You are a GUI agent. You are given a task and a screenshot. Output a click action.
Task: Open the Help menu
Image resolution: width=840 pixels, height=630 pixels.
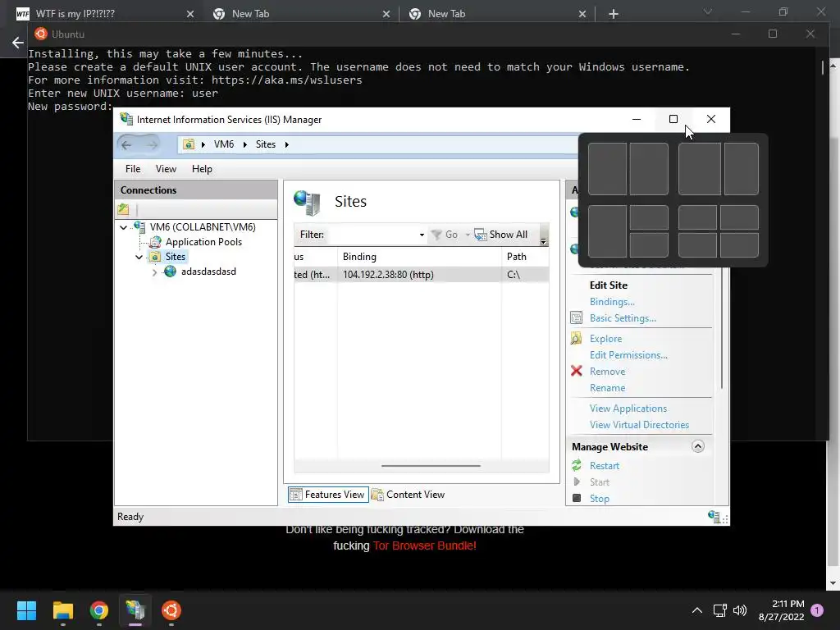click(x=202, y=169)
